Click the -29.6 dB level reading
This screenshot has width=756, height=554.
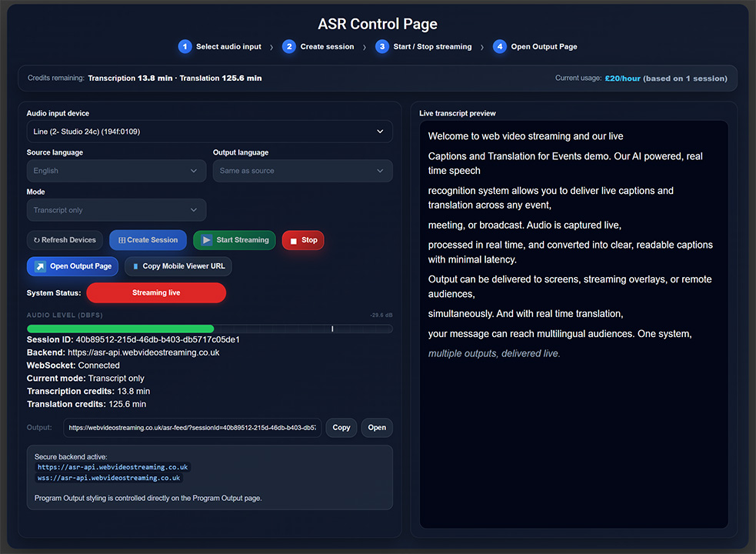coord(381,315)
